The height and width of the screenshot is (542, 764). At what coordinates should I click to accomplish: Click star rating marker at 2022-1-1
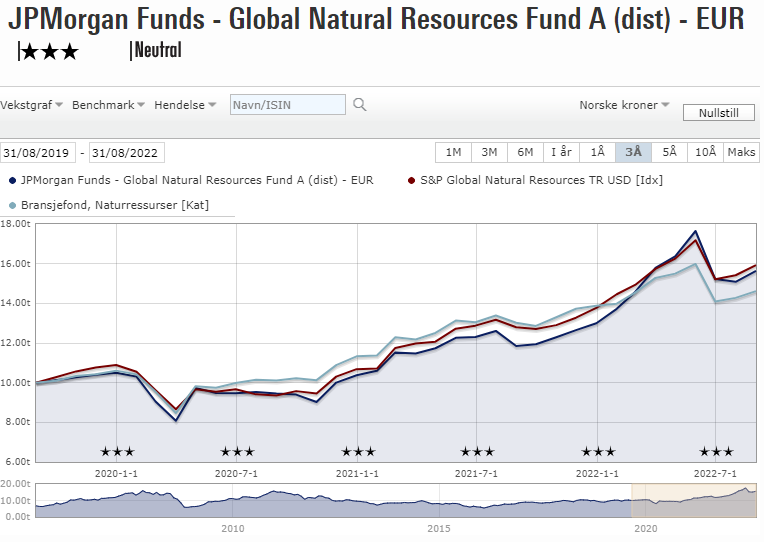(598, 452)
